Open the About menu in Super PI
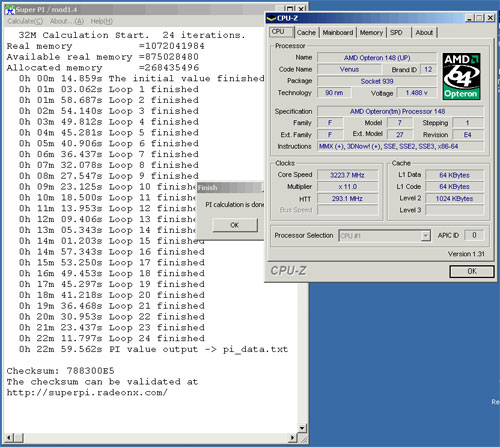 pyautogui.click(x=66, y=21)
